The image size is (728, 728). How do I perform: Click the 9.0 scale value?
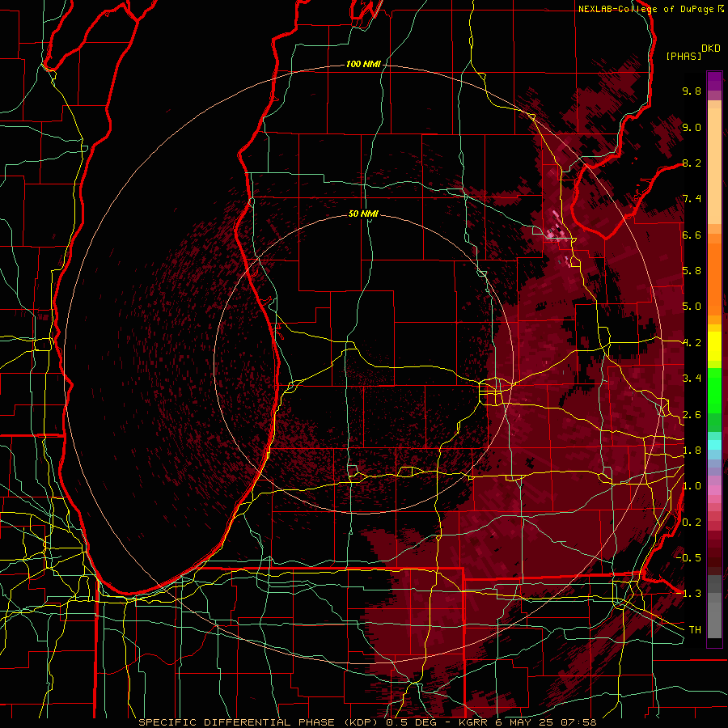(x=692, y=127)
